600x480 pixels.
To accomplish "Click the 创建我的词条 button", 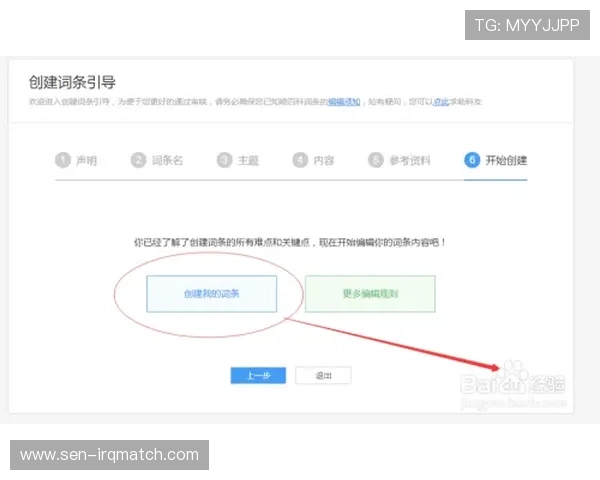I will (x=212, y=294).
